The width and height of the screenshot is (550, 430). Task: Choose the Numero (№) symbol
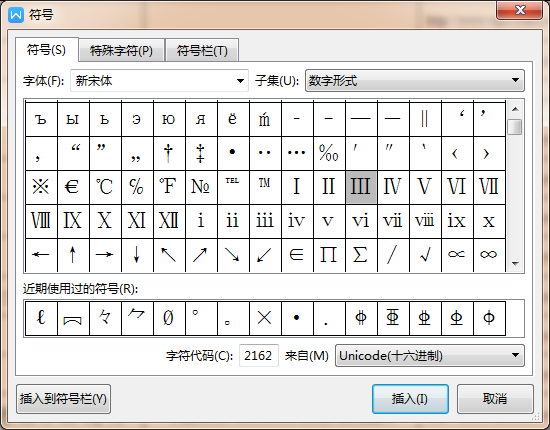tap(201, 187)
